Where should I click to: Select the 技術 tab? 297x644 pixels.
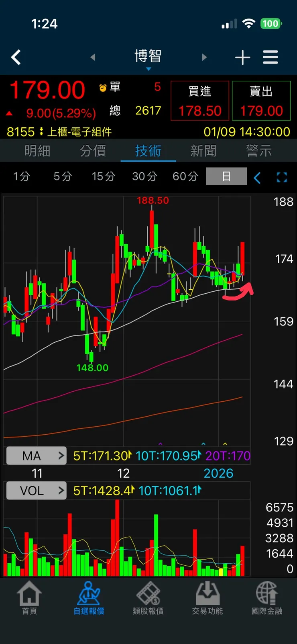coord(148,151)
